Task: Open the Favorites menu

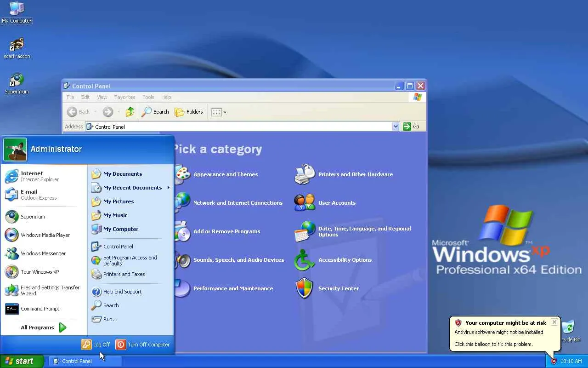Action: tap(124, 97)
